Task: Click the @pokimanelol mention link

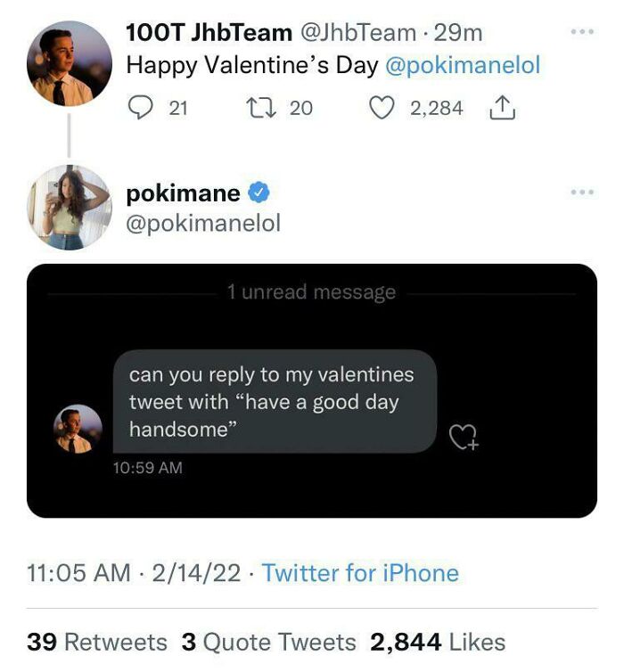Action: coord(463,65)
